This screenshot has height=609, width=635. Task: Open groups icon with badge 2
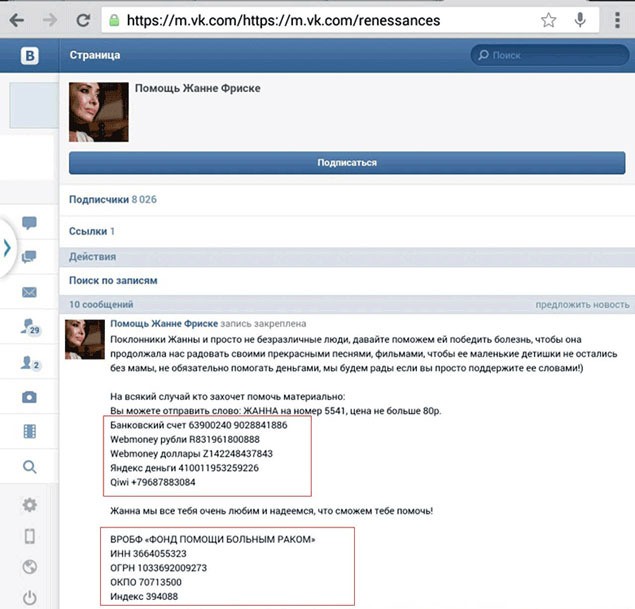point(30,362)
